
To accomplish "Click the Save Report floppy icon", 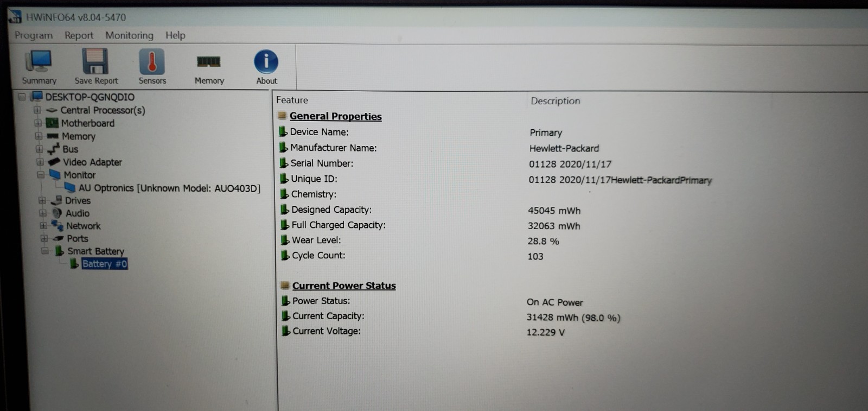I will (95, 61).
